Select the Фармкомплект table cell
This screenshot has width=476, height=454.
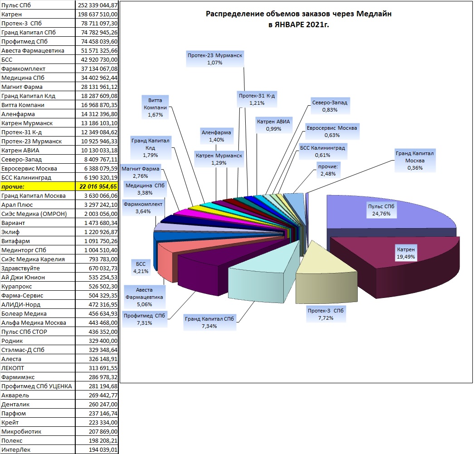38,69
